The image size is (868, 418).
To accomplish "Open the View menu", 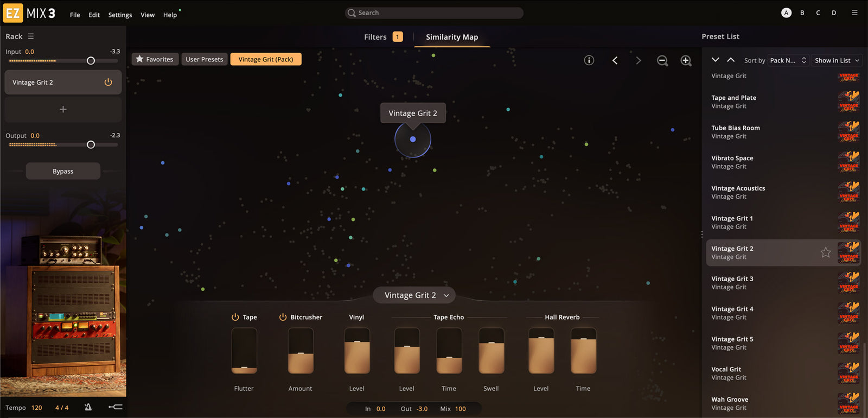I will (x=148, y=15).
